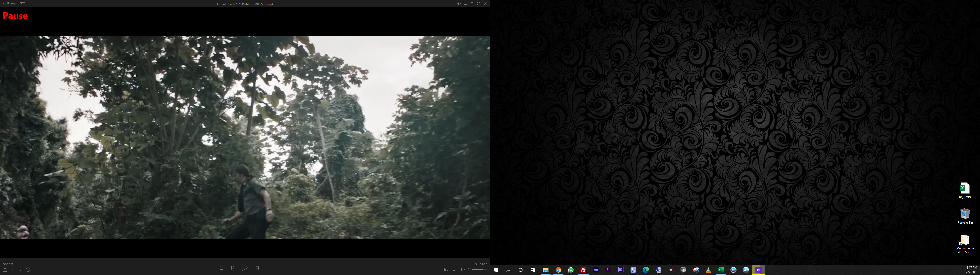This screenshot has height=275, width=980.
Task: Click the URL download icon
Action: pos(13,270)
